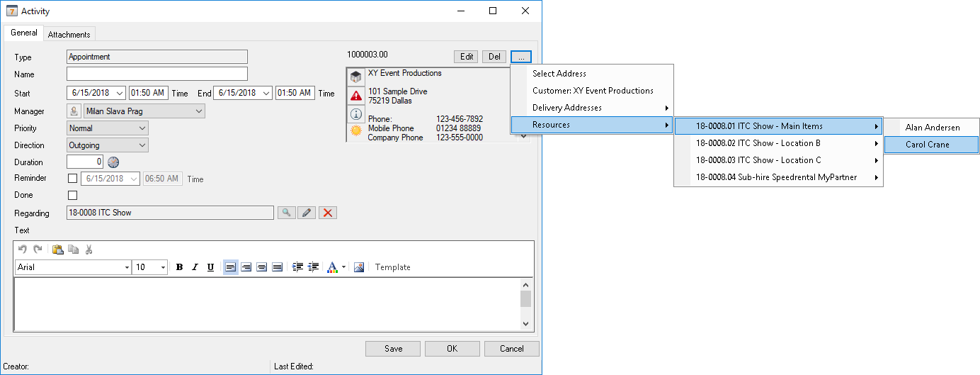Click the insert image icon in text toolbar

[x=359, y=267]
